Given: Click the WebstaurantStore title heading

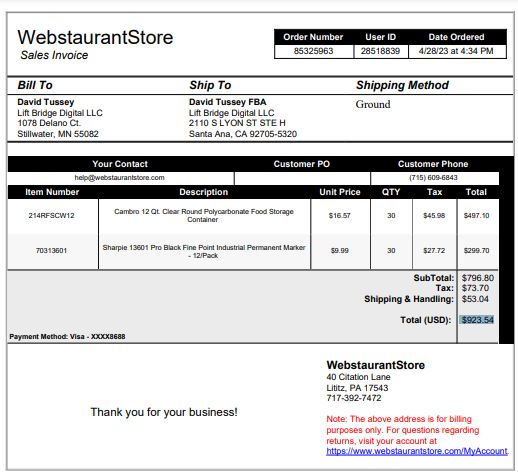Looking at the screenshot, I should (95, 37).
